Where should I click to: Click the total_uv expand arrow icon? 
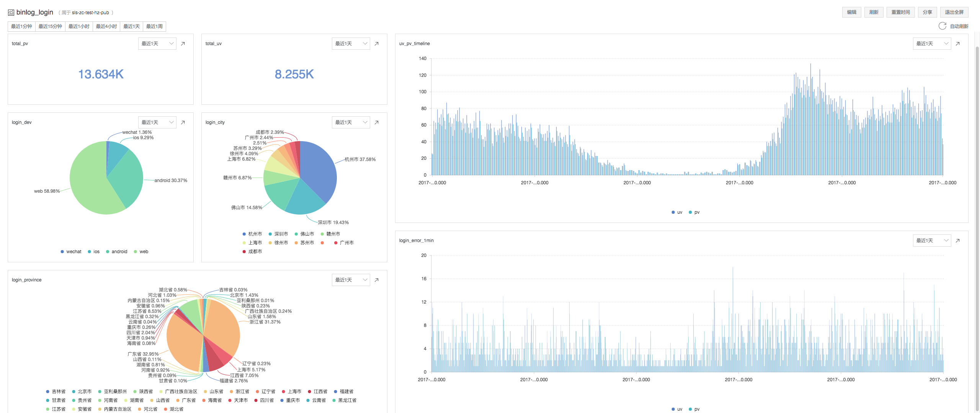(x=377, y=44)
